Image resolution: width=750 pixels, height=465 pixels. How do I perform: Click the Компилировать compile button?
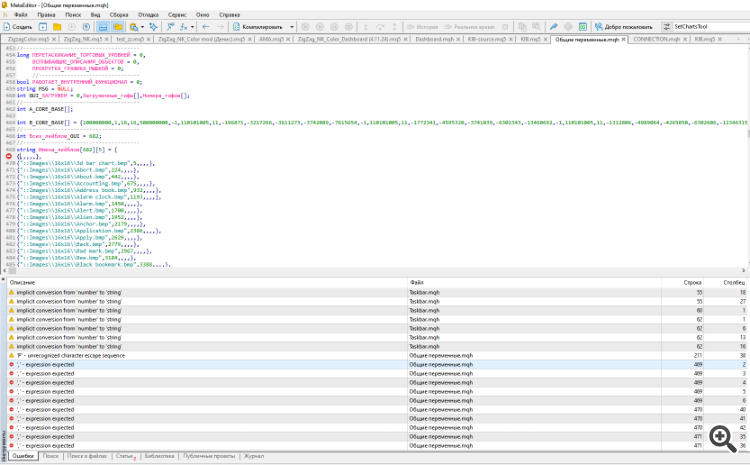point(261,27)
